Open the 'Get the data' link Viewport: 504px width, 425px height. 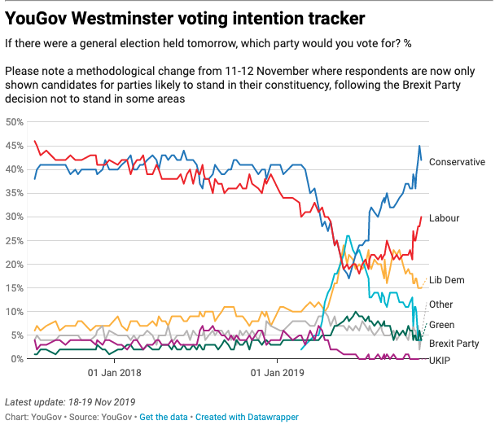164,417
